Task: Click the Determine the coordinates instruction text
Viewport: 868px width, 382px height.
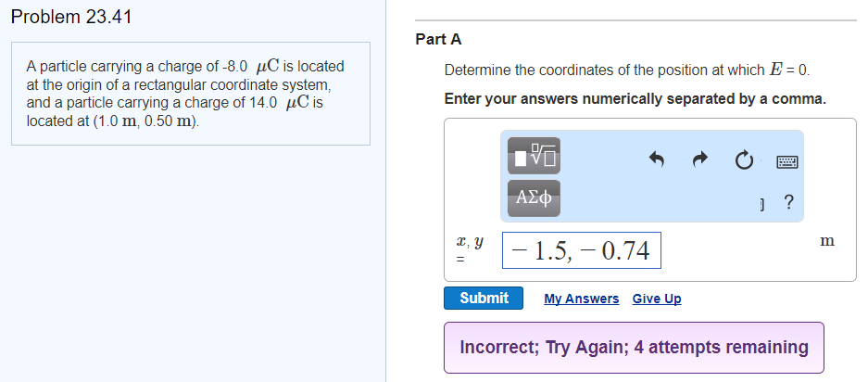Action: (x=627, y=70)
